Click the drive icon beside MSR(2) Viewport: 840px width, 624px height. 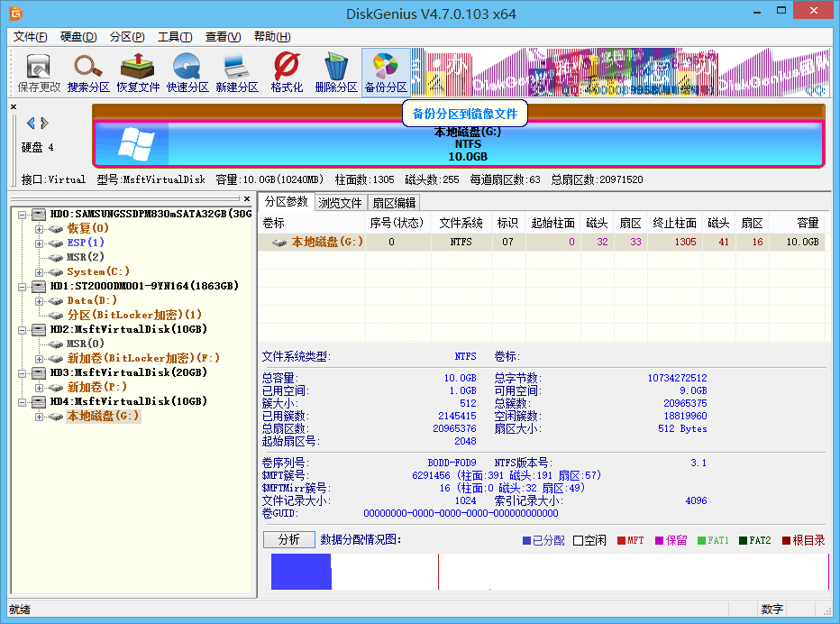coord(55,257)
